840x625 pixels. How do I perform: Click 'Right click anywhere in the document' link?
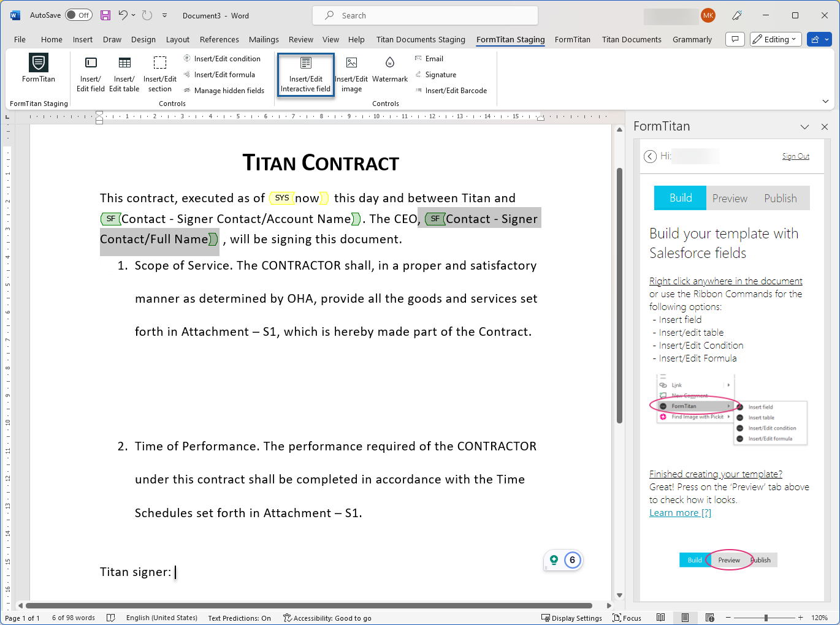726,281
